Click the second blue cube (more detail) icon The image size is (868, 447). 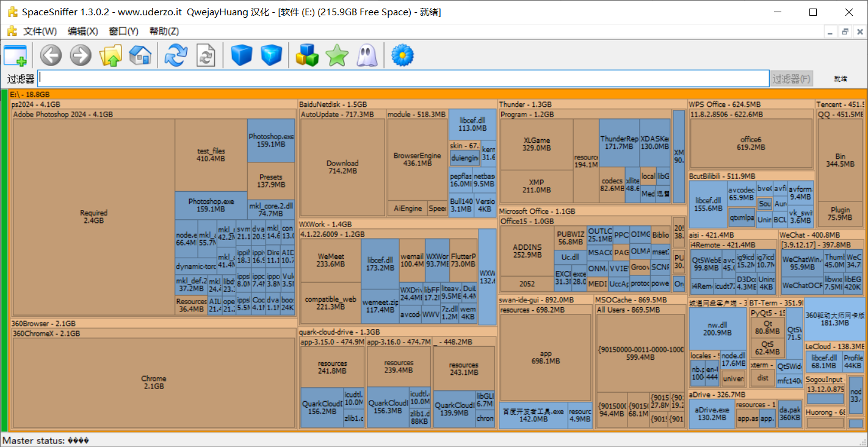click(x=271, y=56)
